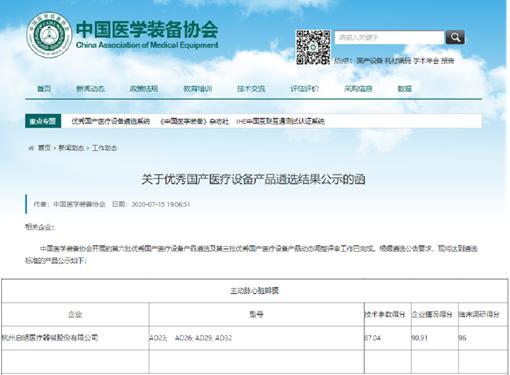The width and height of the screenshot is (510, 375).
Task: Open the 《中国医学装备》杂志社 link
Action: [x=194, y=121]
